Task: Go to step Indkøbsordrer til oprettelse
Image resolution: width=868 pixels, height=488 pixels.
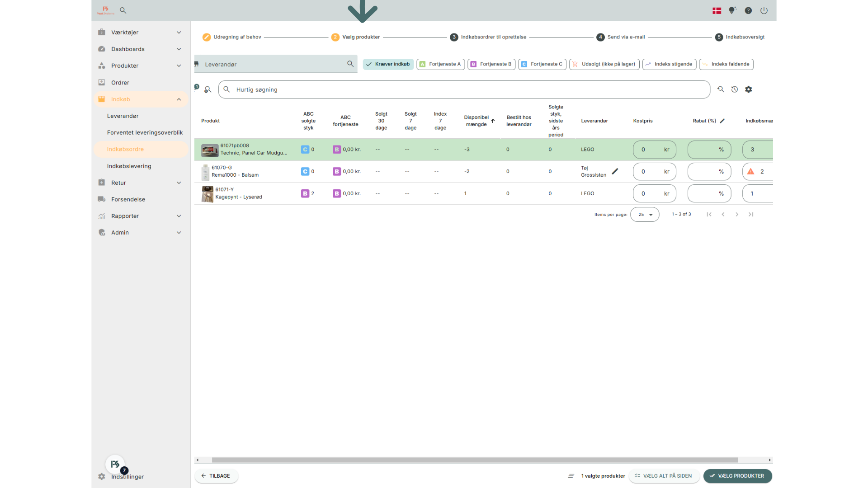Action: 488,37
